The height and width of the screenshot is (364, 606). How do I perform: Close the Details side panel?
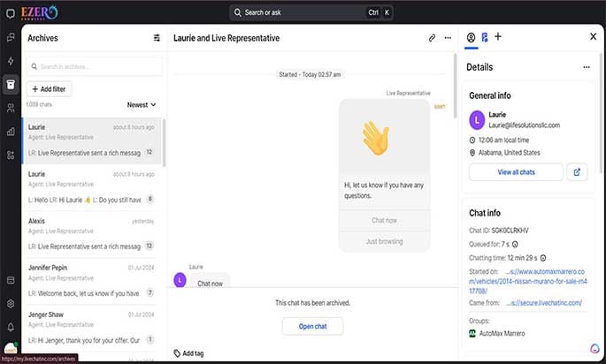[x=594, y=37]
